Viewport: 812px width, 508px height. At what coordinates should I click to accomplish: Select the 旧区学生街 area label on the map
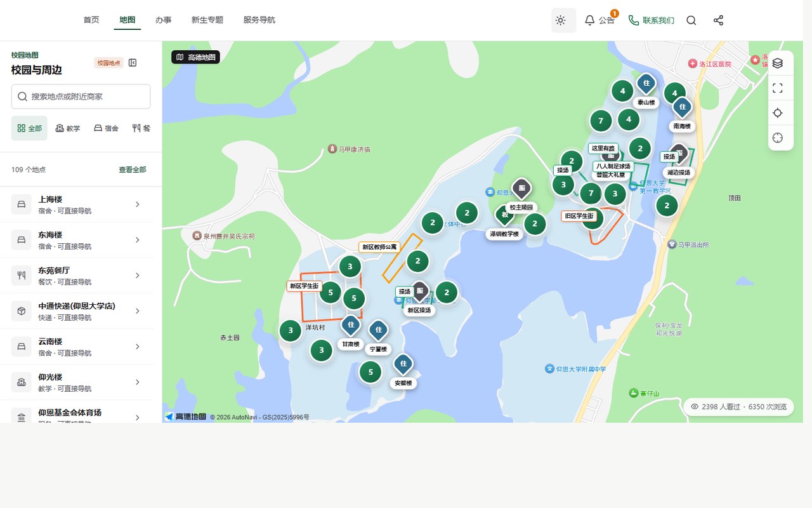tap(579, 217)
